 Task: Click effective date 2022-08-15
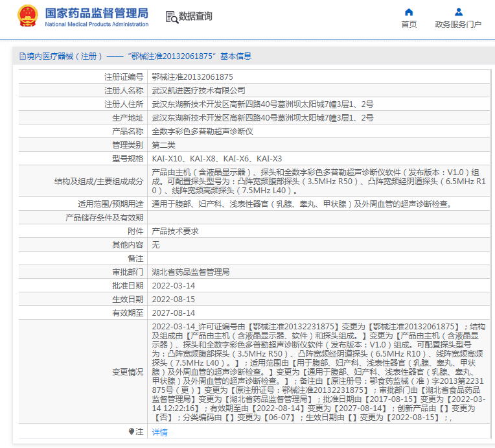(x=173, y=299)
